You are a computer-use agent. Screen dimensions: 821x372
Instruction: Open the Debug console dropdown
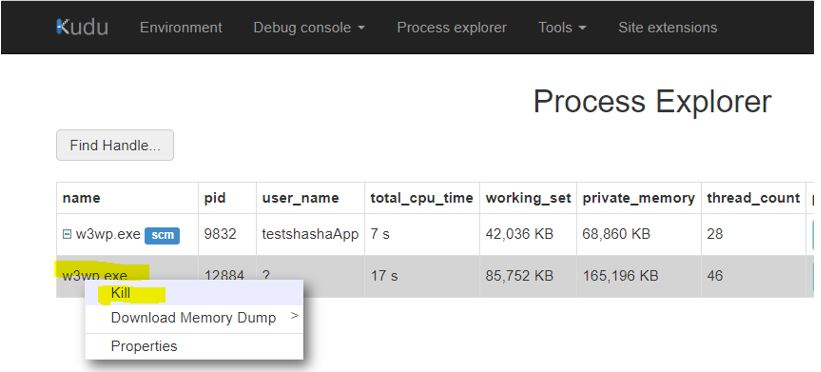click(309, 27)
